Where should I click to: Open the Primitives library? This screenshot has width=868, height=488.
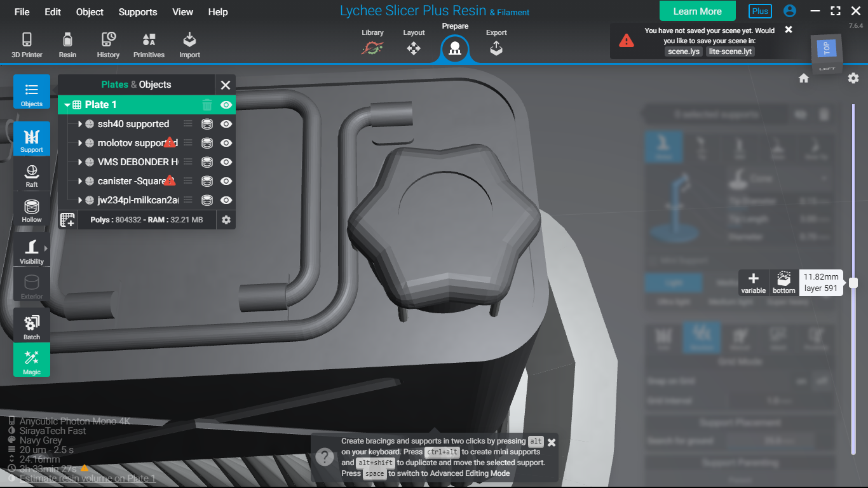click(x=149, y=45)
